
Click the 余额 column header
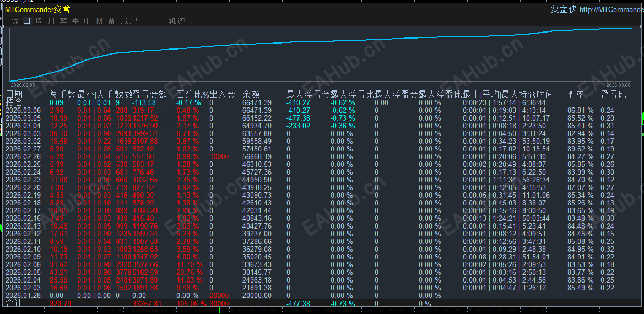[251, 94]
